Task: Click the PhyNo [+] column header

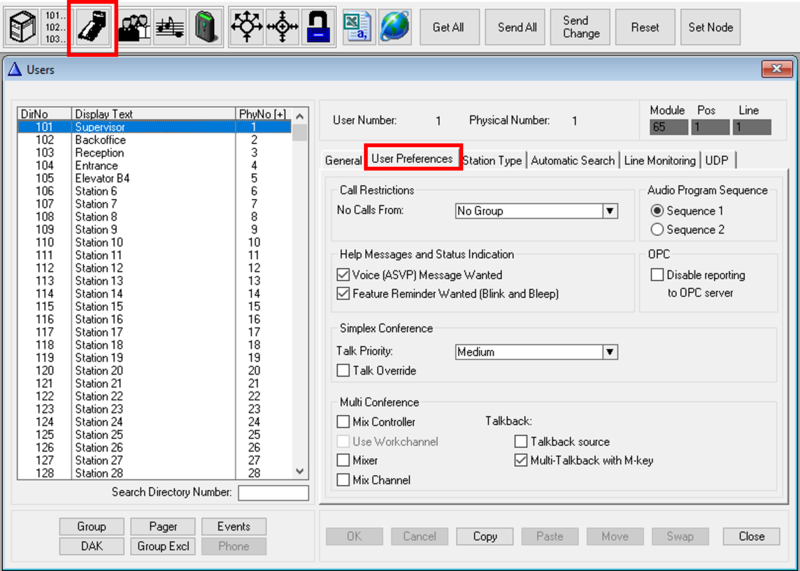Action: [x=264, y=114]
